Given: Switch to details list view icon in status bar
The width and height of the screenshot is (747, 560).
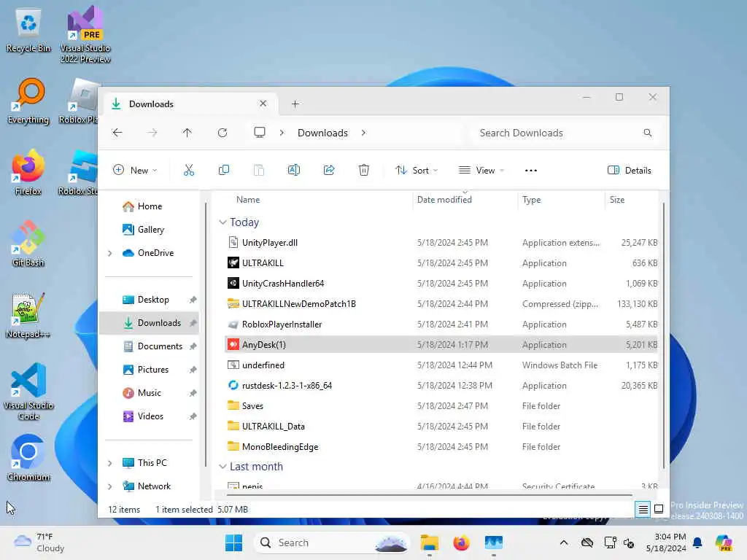Looking at the screenshot, I should point(643,509).
